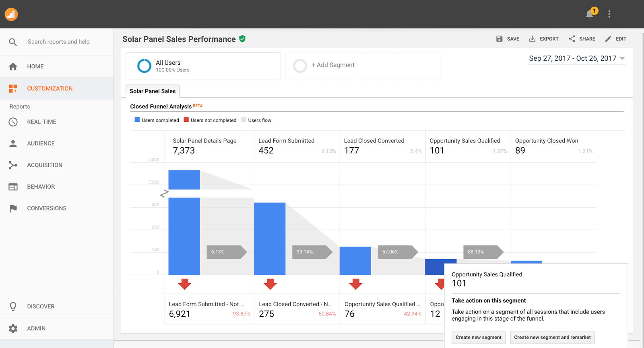Click the verified shield badge beside title
The image size is (644, 348).
point(242,39)
